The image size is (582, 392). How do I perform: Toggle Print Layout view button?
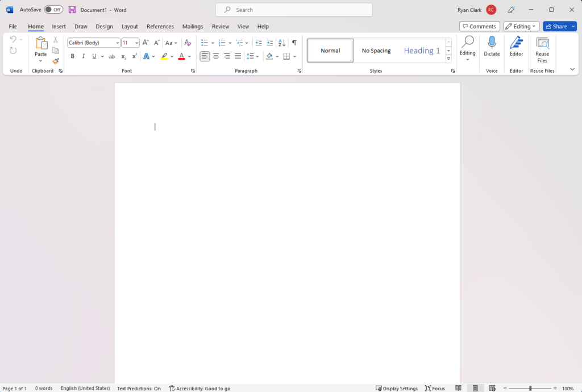(475, 388)
